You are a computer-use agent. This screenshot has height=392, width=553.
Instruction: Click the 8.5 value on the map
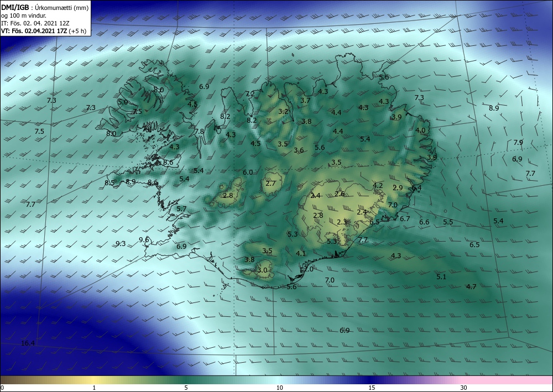[x=109, y=182]
